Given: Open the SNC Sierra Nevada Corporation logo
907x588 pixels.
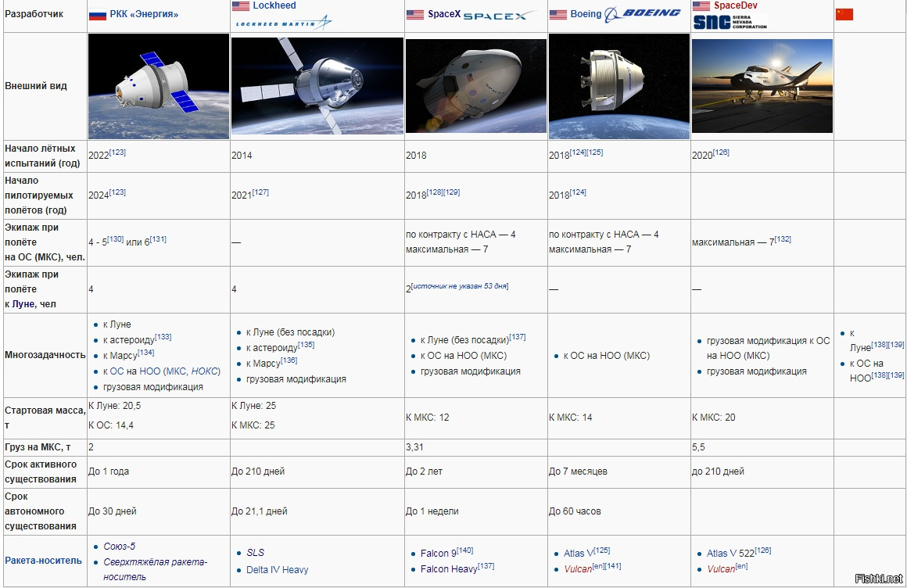Looking at the screenshot, I should tap(730, 22).
